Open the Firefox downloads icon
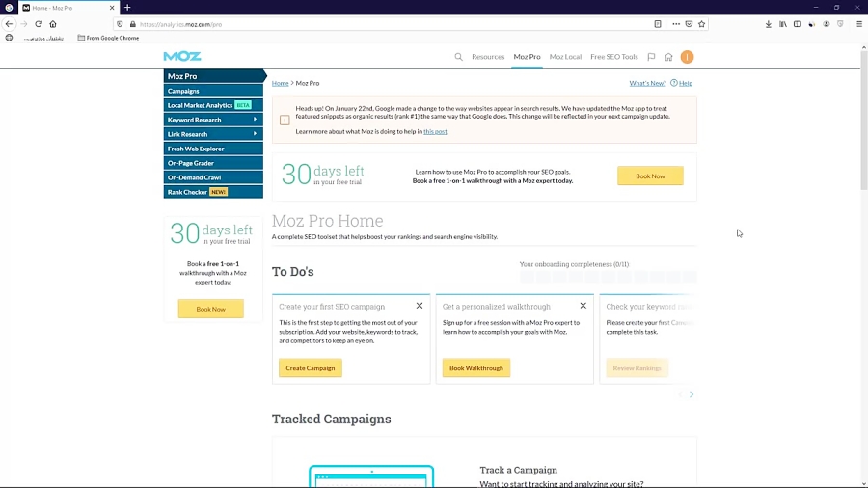Image resolution: width=868 pixels, height=488 pixels. tap(769, 24)
